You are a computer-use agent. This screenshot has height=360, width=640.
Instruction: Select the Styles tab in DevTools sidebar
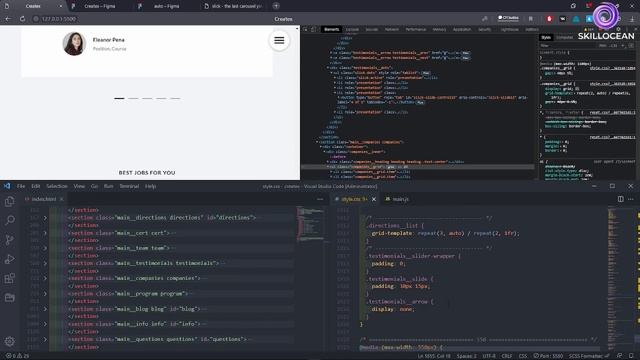546,38
